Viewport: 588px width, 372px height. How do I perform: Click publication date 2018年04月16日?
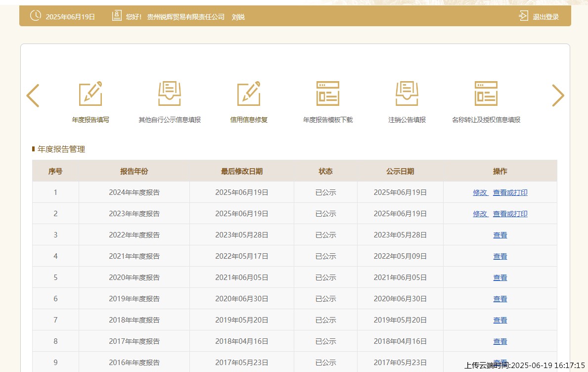pyautogui.click(x=400, y=342)
